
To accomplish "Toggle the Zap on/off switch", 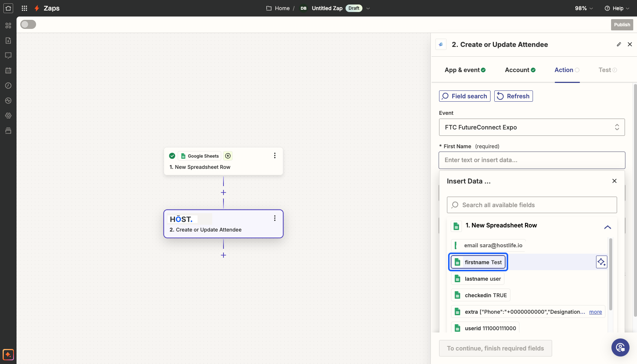I will pos(28,24).
